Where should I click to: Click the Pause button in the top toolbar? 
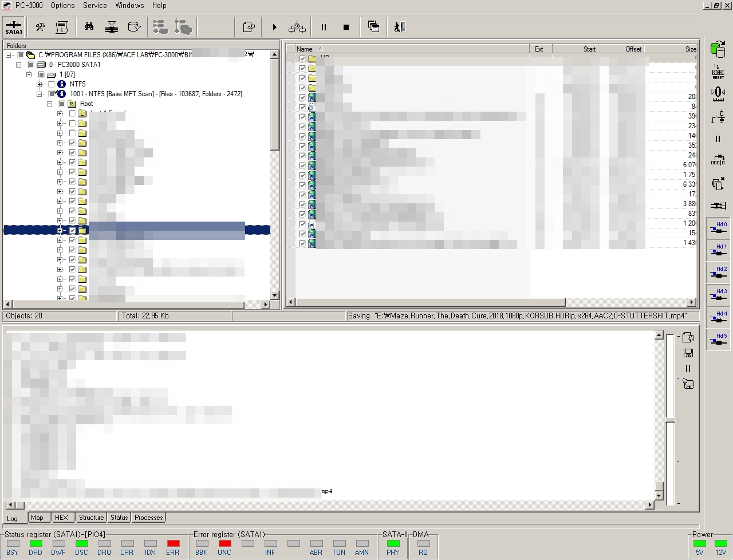(x=324, y=27)
